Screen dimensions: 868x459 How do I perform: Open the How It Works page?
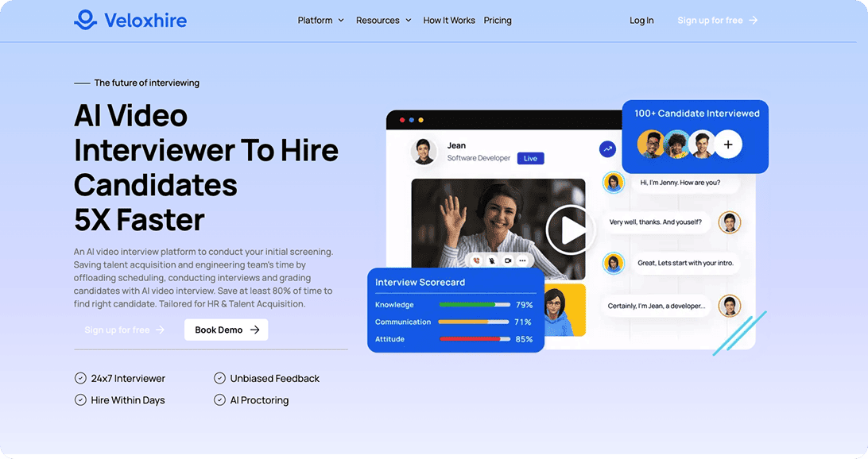(449, 21)
